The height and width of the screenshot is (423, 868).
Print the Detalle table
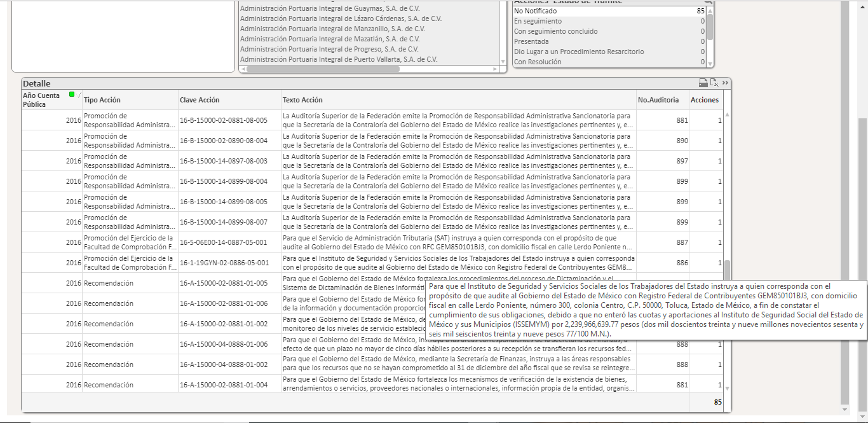[703, 83]
